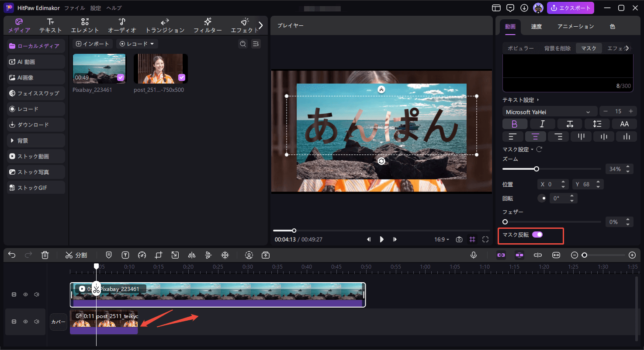644x350 pixels.
Task: Delete the selected clip with trash icon
Action: click(45, 255)
